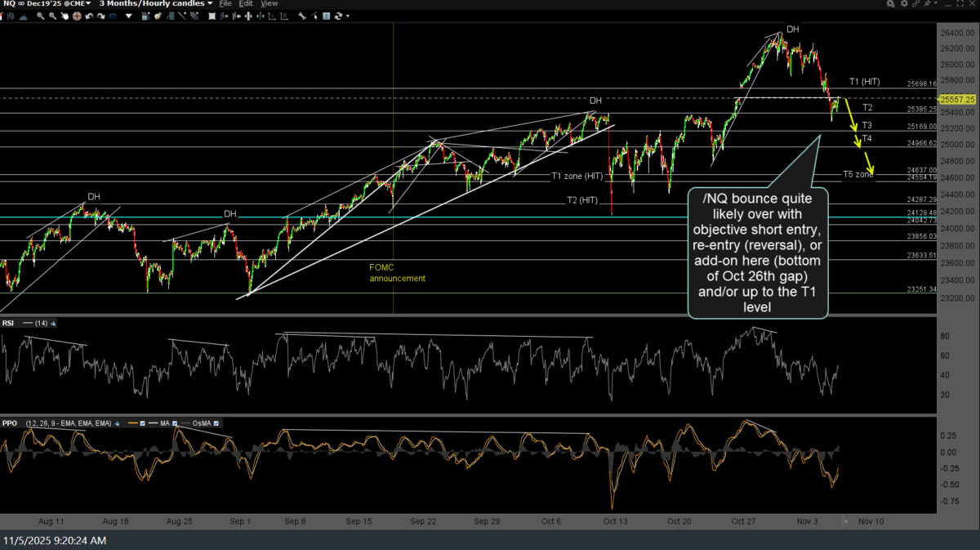Open the 3 Months/Hourly candles dropdown
This screenshot has height=550, width=980.
(x=154, y=4)
